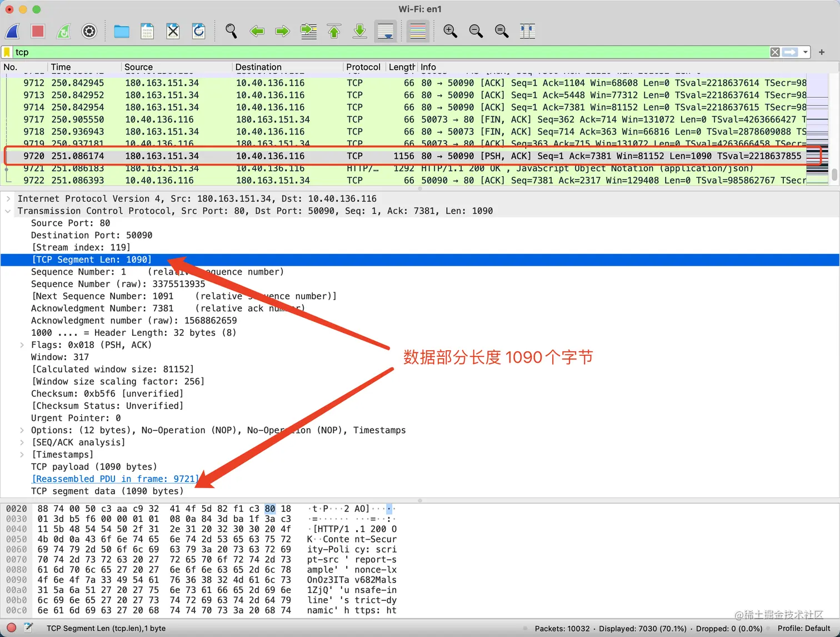Click Profile: Default in status bar
Screen dimensions: 840x637
click(x=804, y=629)
